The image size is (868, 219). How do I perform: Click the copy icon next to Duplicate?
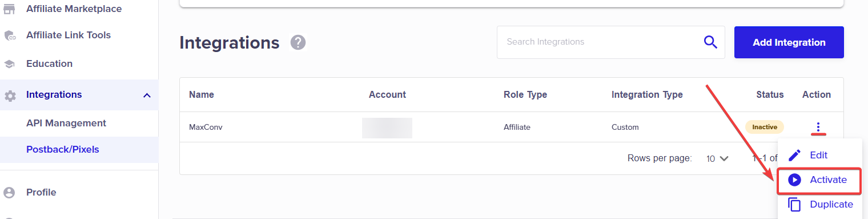(x=794, y=205)
